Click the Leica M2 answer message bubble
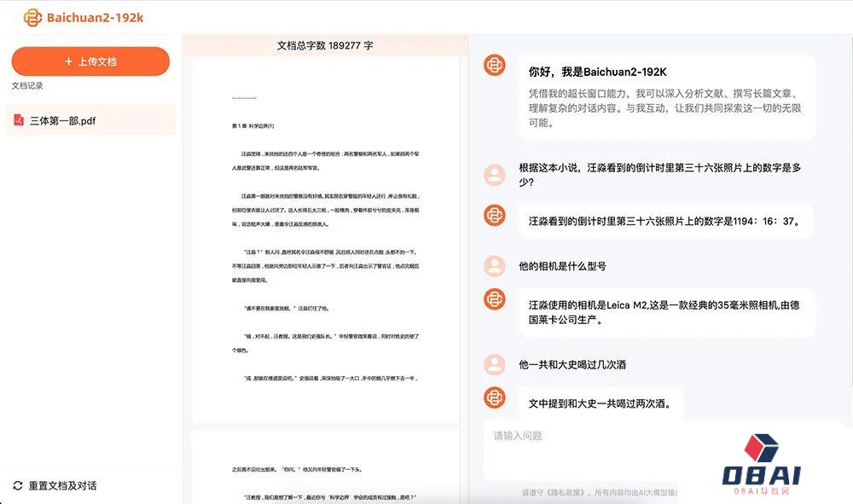This screenshot has width=853, height=504. pyautogui.click(x=666, y=312)
